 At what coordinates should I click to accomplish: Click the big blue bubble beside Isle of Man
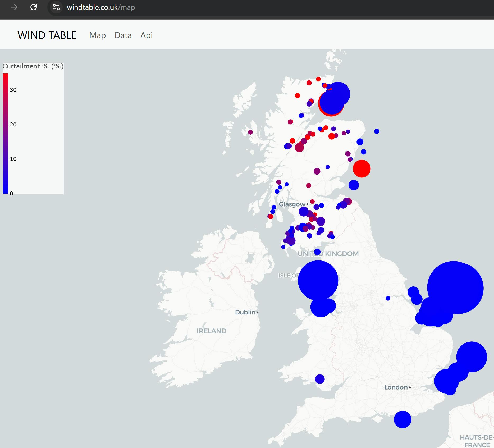tap(318, 281)
